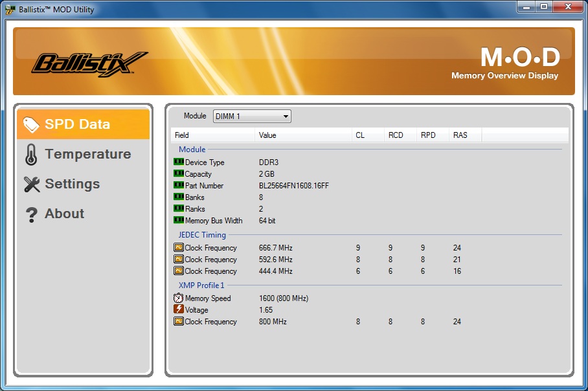
Task: Click the memory chip icon for Capacity
Action: pyautogui.click(x=179, y=173)
